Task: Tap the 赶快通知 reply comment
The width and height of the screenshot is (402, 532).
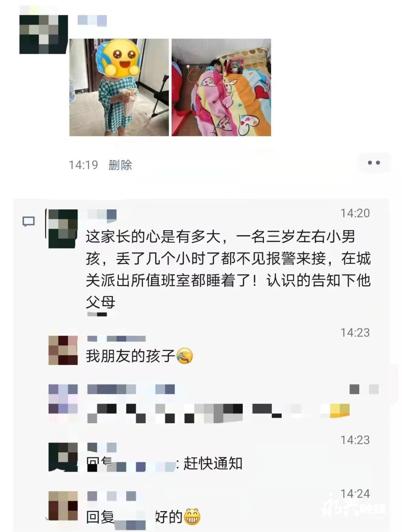Action: 213,463
